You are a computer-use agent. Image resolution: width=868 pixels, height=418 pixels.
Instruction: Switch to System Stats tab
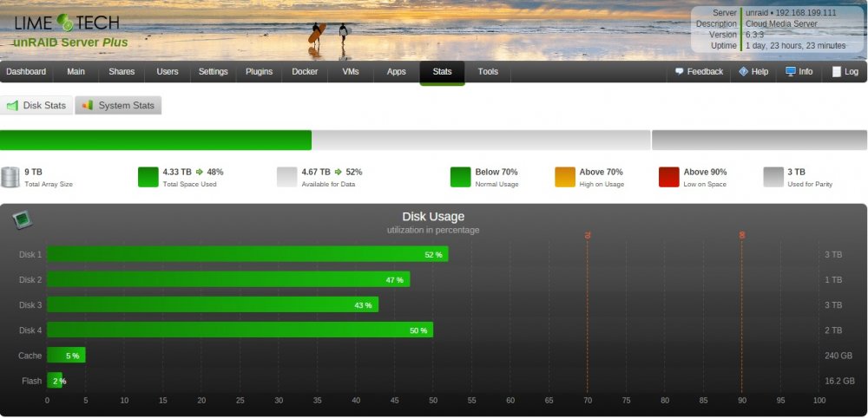pyautogui.click(x=118, y=106)
